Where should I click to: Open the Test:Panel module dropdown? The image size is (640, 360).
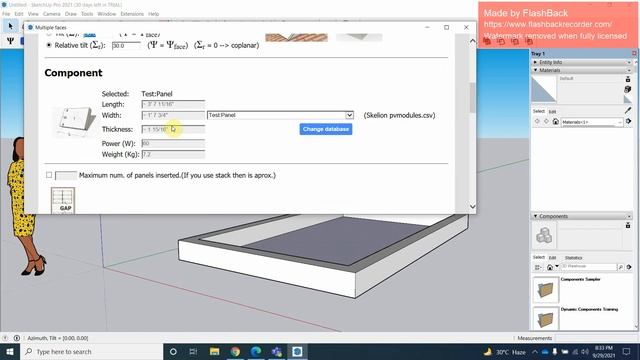280,115
